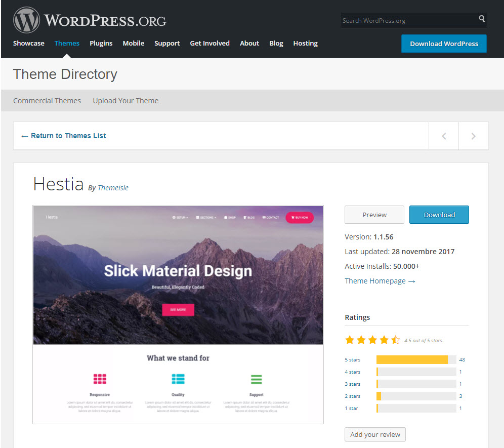Open the Theme Homepage link
504x448 pixels.
[380, 281]
